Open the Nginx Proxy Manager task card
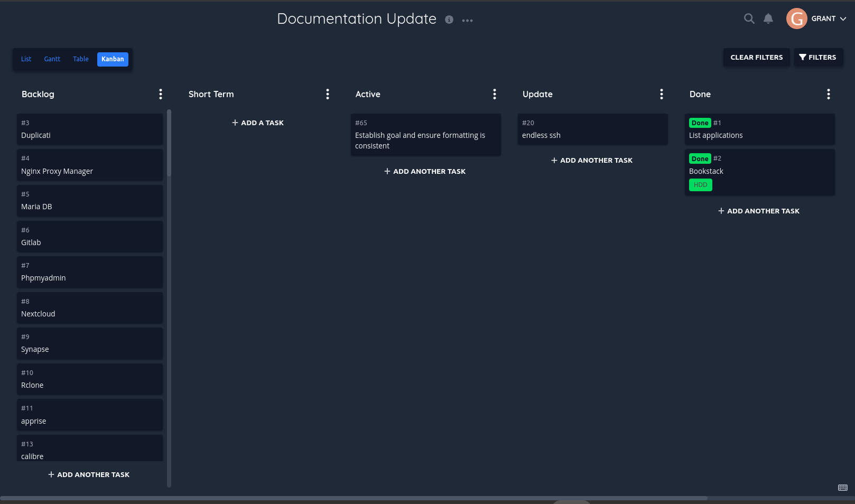The width and height of the screenshot is (855, 504). click(x=90, y=165)
